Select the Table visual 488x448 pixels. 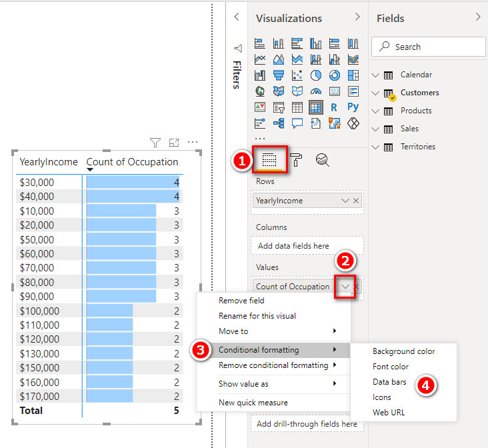tap(297, 107)
